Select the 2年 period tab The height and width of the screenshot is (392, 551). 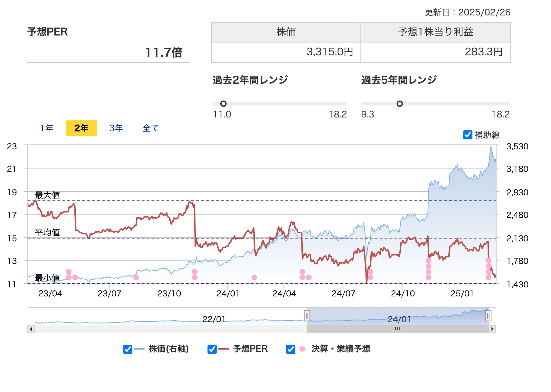[x=81, y=128]
